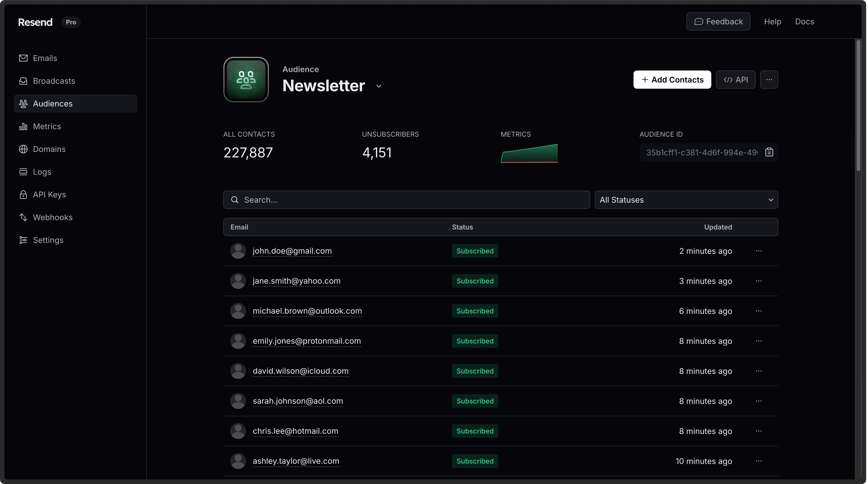The image size is (868, 484).
Task: Open the Metrics sidebar section
Action: [47, 126]
